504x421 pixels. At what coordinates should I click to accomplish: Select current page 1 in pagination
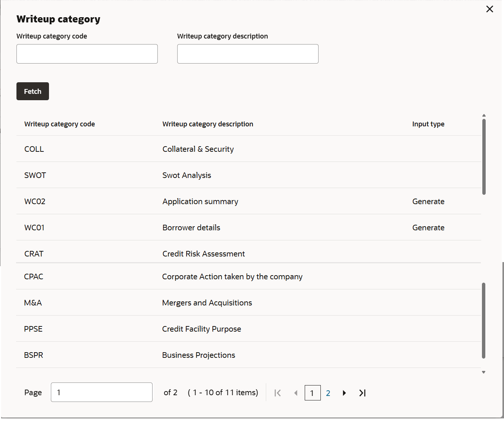313,393
